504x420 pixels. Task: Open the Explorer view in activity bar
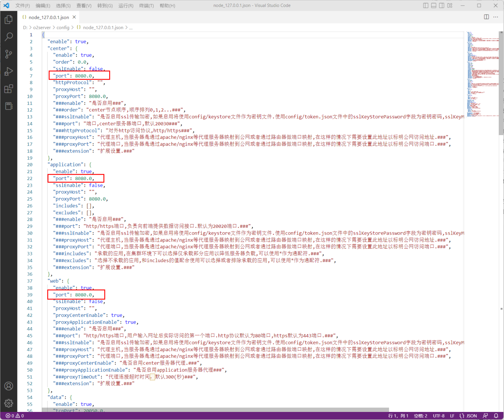(9, 19)
